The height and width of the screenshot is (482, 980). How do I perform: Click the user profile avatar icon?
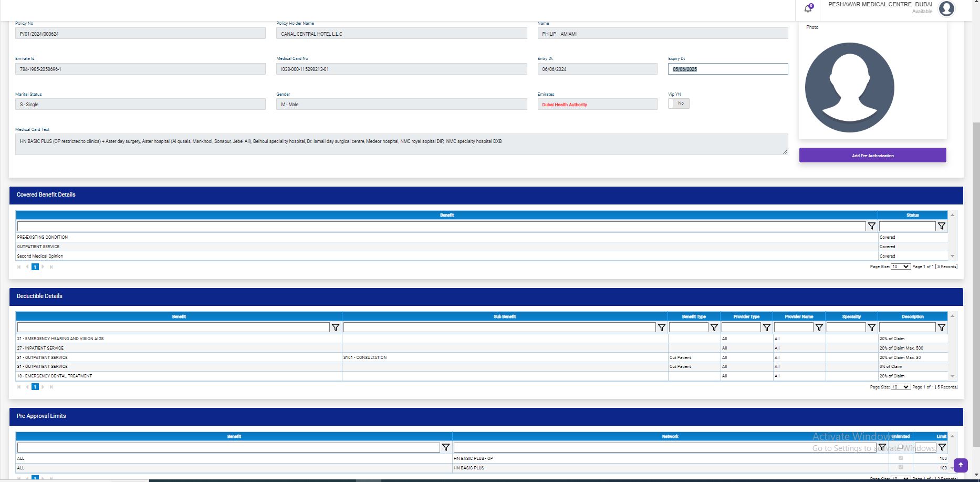(946, 8)
